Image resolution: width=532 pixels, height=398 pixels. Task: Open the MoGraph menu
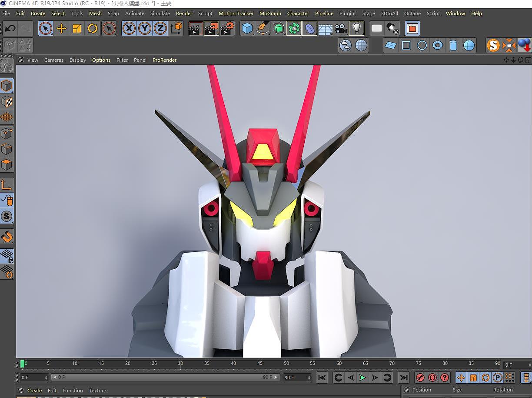pos(270,13)
